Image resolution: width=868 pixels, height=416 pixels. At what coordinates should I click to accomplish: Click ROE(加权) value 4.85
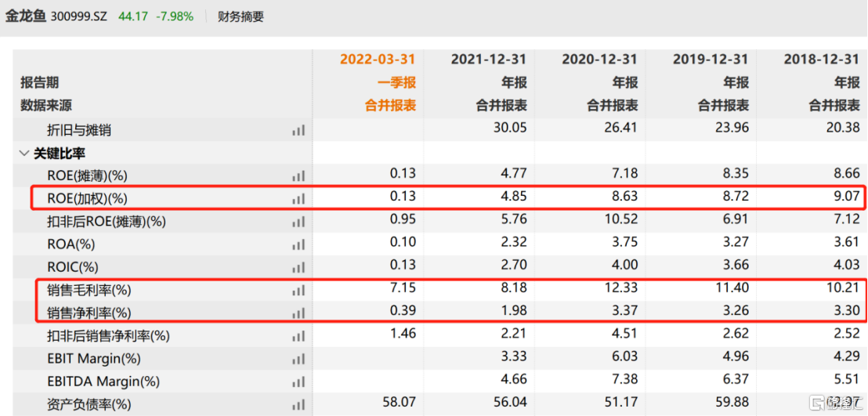(514, 197)
